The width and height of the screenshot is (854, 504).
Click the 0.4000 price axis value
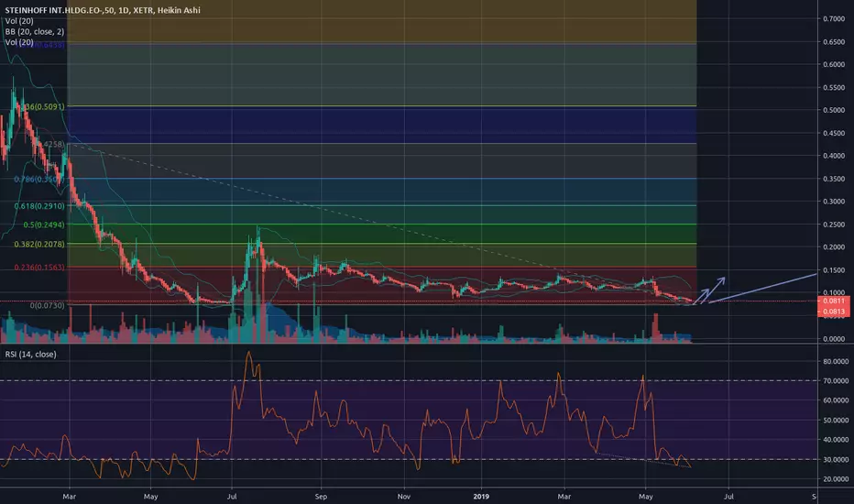(834, 156)
